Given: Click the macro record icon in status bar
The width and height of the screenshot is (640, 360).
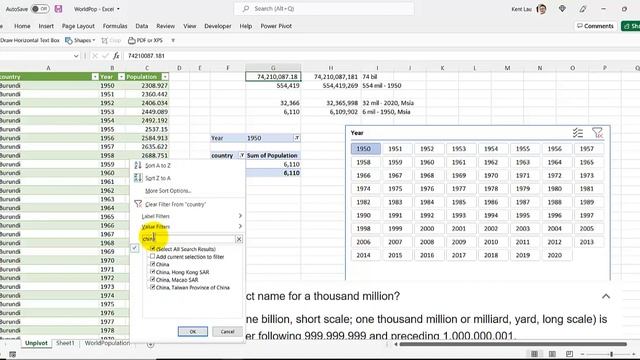Looking at the screenshot, I should point(13,354).
